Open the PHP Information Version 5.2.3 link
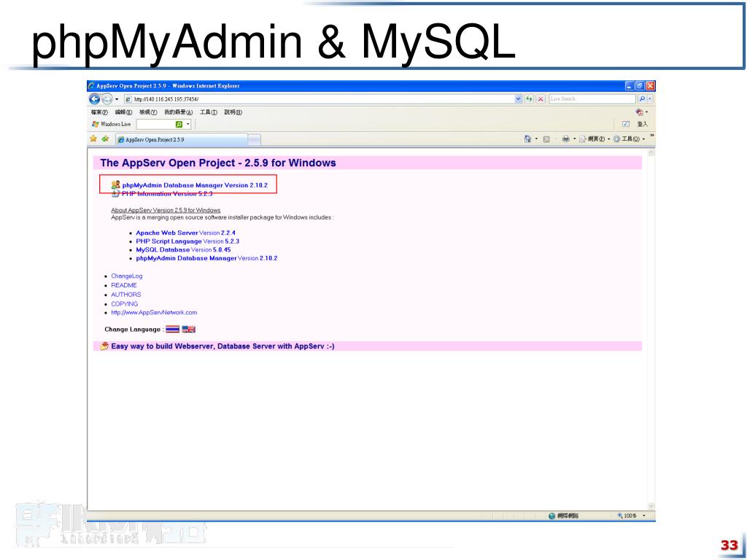The image size is (747, 560). (x=167, y=194)
